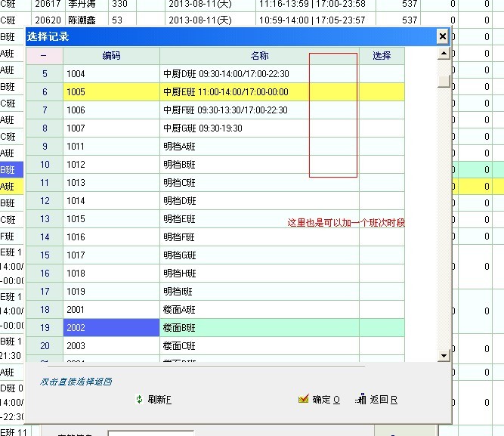Click the scrollbar down arrow in record list
Image resolution: width=504 pixels, height=436 pixels.
(444, 355)
